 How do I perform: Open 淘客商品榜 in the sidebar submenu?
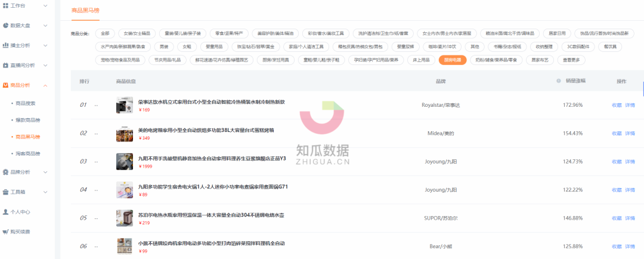[27, 153]
